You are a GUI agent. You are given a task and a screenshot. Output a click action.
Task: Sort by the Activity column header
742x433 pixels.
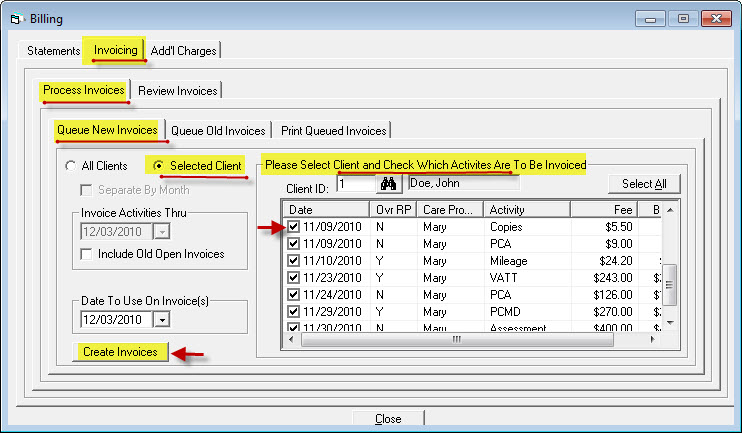pos(526,209)
